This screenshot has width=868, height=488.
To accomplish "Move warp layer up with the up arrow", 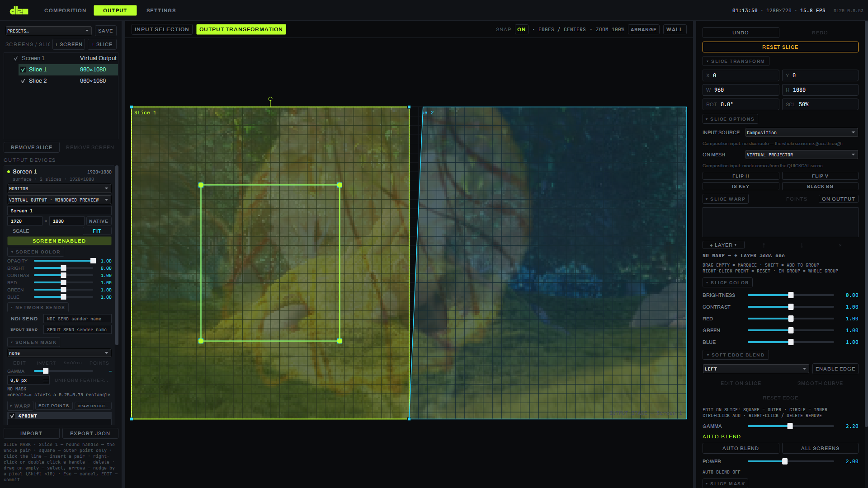I will (x=764, y=245).
